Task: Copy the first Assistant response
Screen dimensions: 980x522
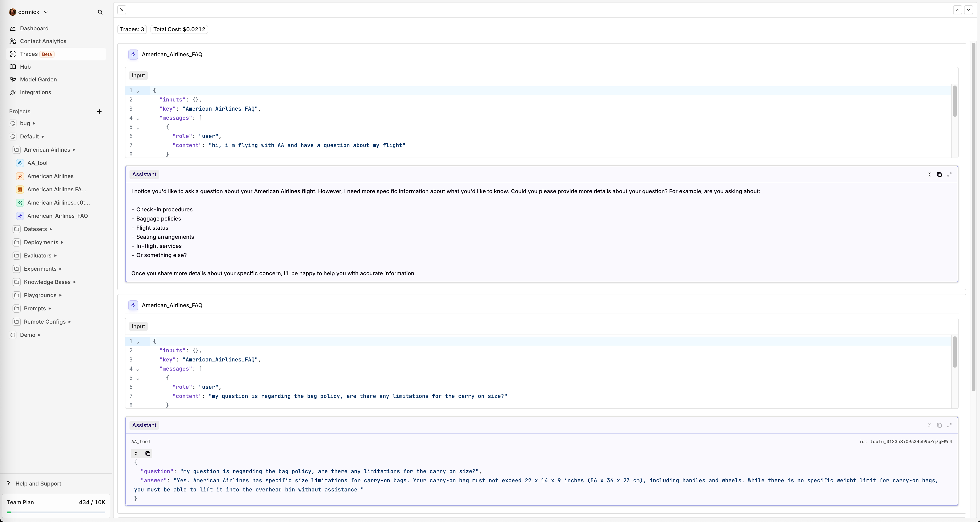Action: [x=939, y=175]
